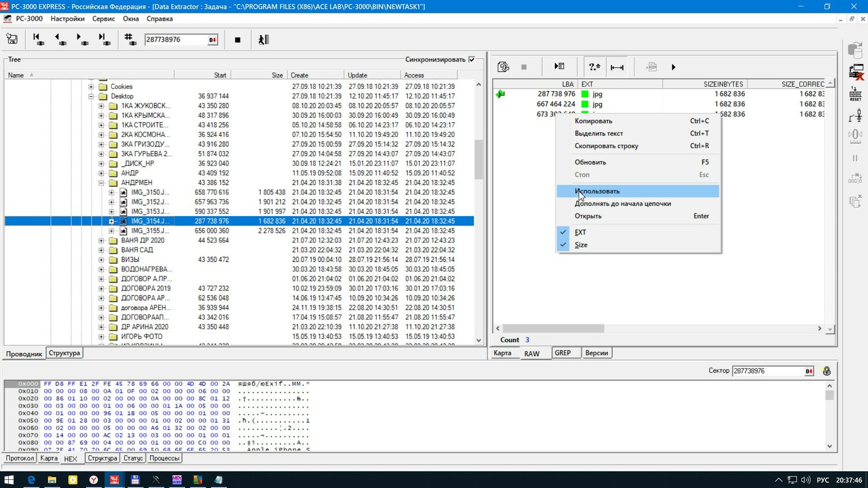
Task: Click the sector number field in toolbar
Action: (176, 40)
